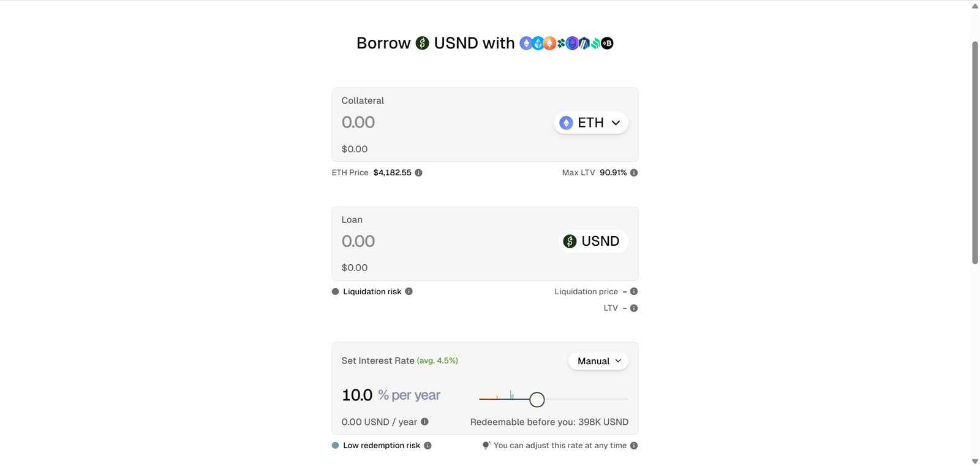Image resolution: width=980 pixels, height=466 pixels.
Task: Click the lightbulb tip icon
Action: [486, 445]
